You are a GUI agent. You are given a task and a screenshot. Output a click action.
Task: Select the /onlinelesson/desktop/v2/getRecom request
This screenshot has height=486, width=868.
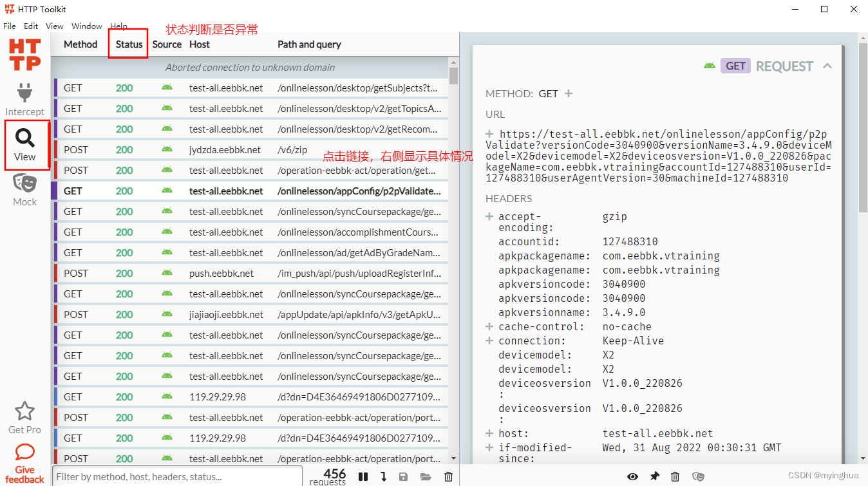(x=250, y=129)
